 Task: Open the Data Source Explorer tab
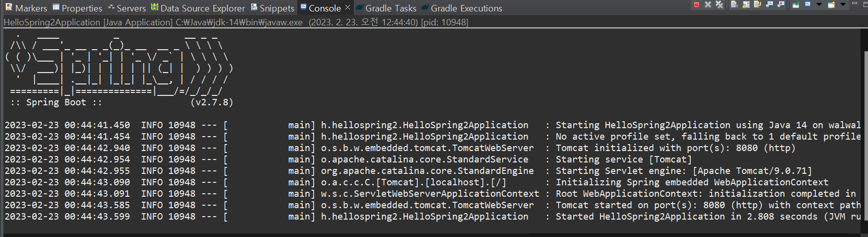[198, 8]
